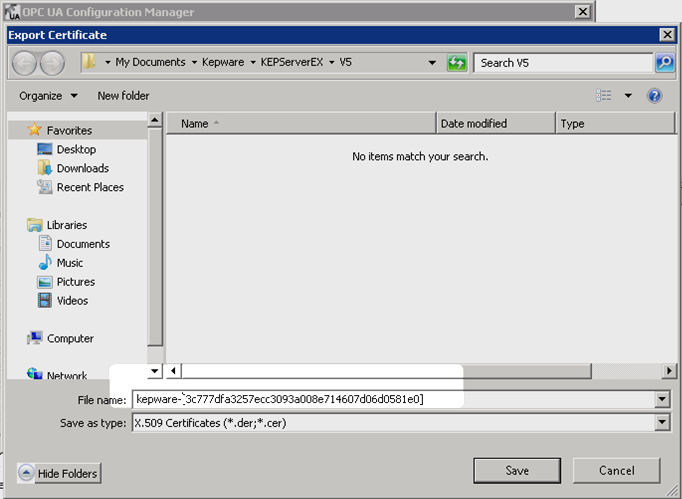Expand the arrow before V5 breadcrumb

pyautogui.click(x=331, y=63)
